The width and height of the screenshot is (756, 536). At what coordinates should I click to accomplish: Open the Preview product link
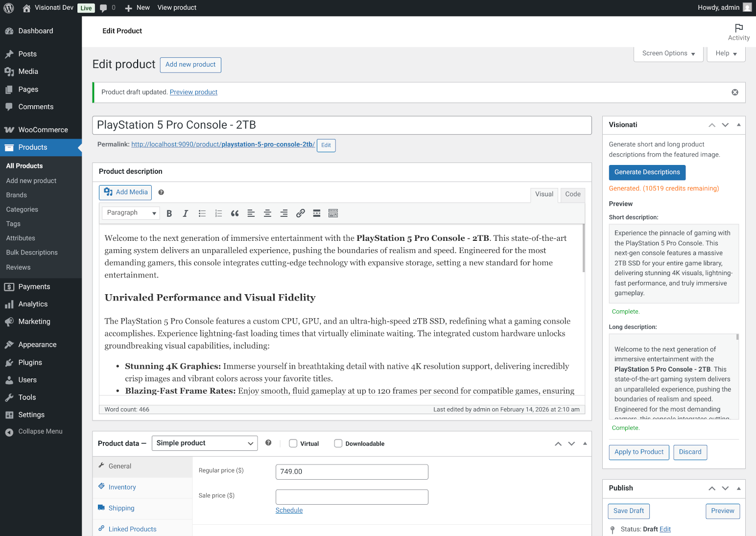tap(193, 92)
